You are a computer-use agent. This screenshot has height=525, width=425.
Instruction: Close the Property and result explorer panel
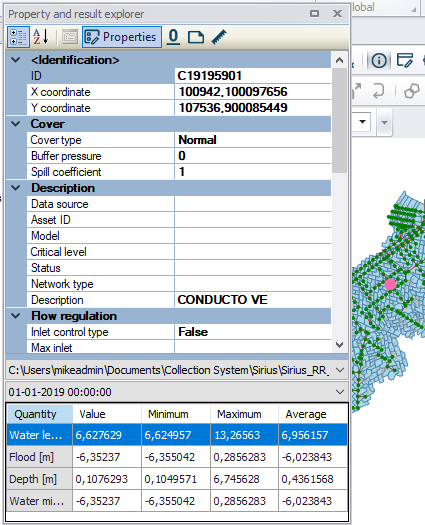337,13
